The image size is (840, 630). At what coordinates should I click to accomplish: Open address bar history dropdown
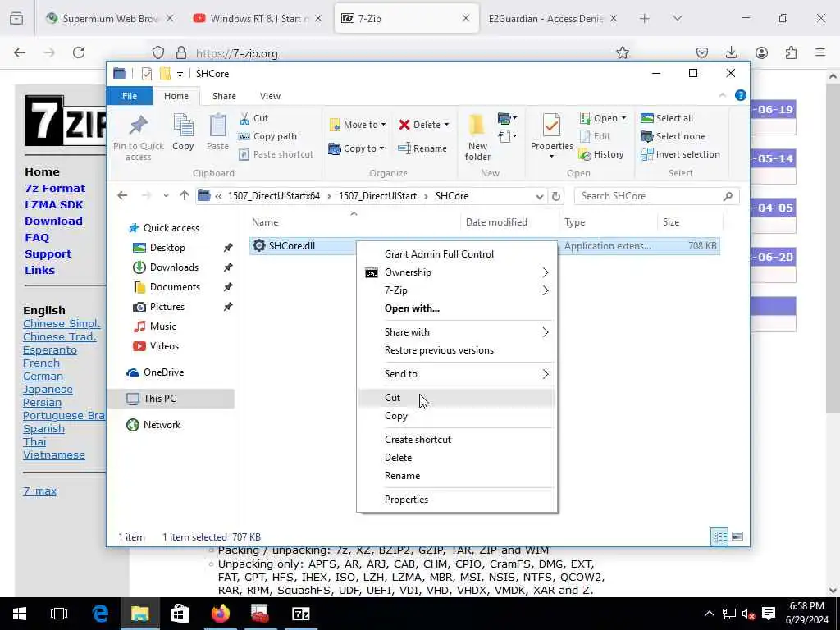click(539, 197)
